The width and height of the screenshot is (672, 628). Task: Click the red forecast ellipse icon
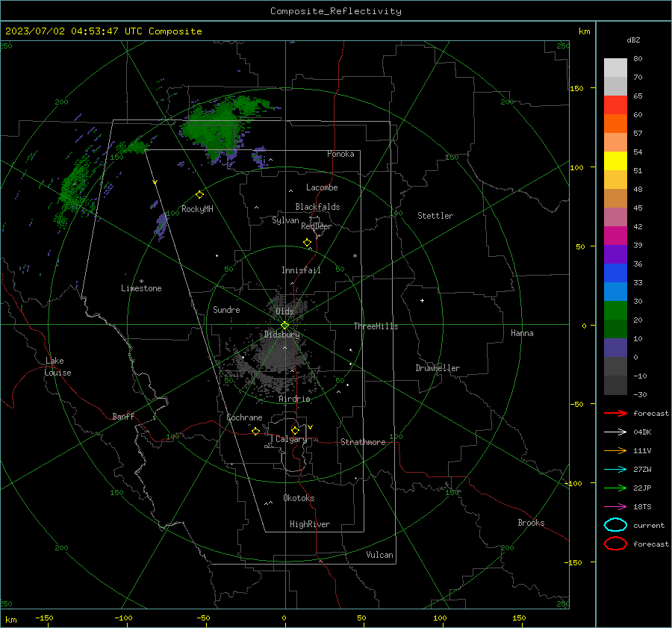point(615,544)
